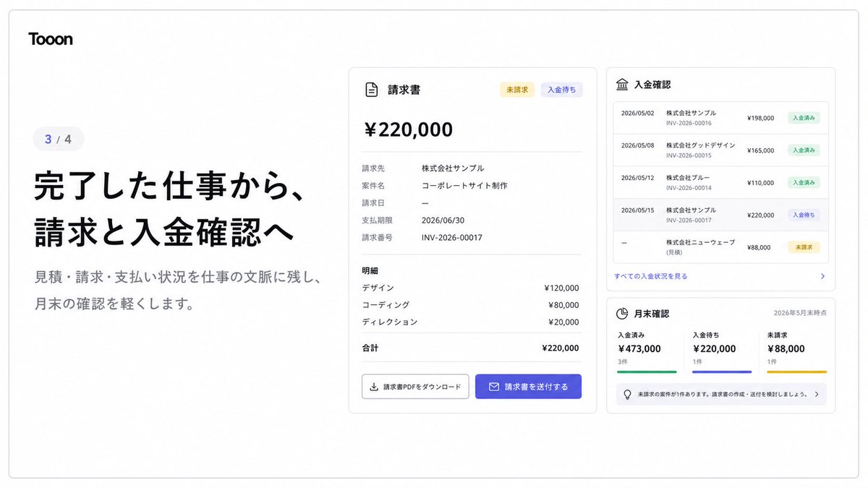Click 入金済み badge for ¥165,000 row

[804, 150]
